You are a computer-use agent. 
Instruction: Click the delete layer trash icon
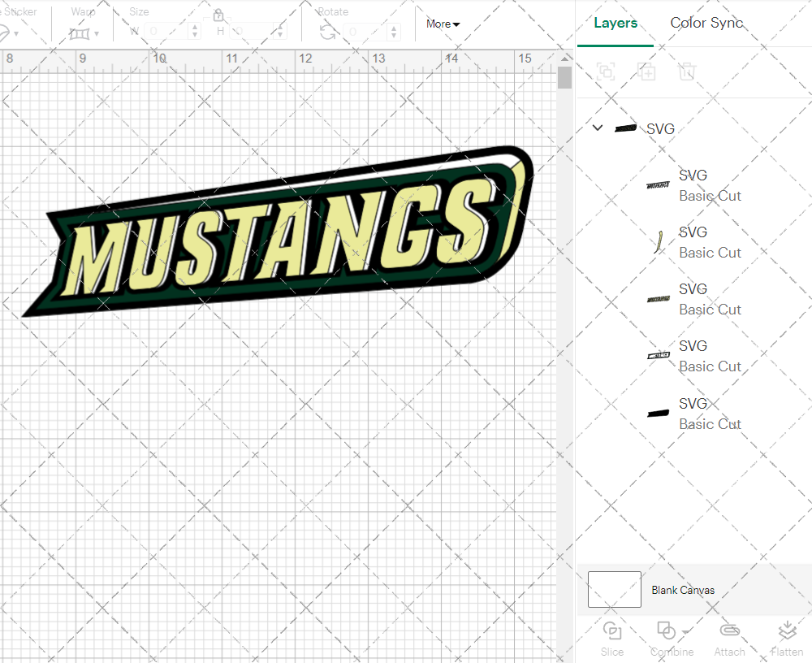687,71
